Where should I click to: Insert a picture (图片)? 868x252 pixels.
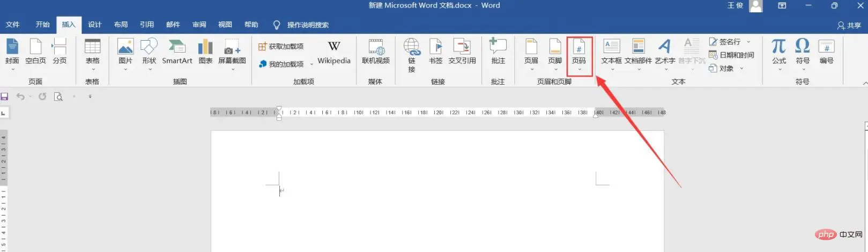click(x=125, y=54)
